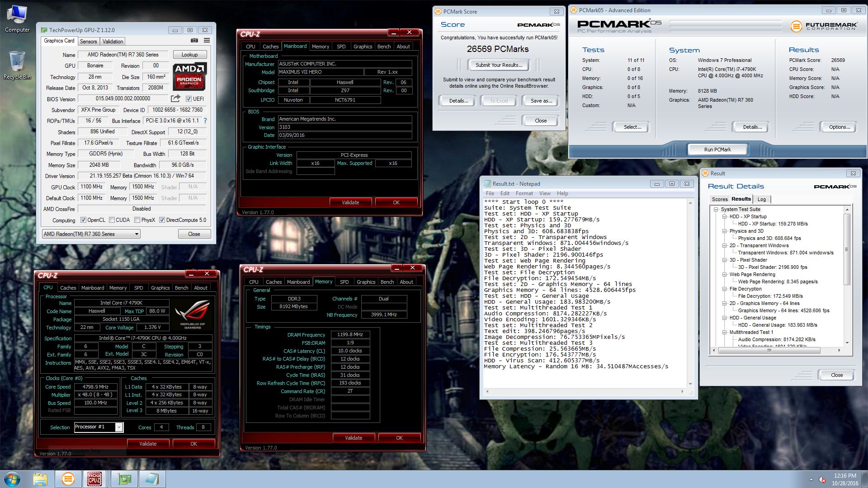Click Select button under PCMark05 Tests
The width and height of the screenshot is (868, 488).
[x=632, y=127]
